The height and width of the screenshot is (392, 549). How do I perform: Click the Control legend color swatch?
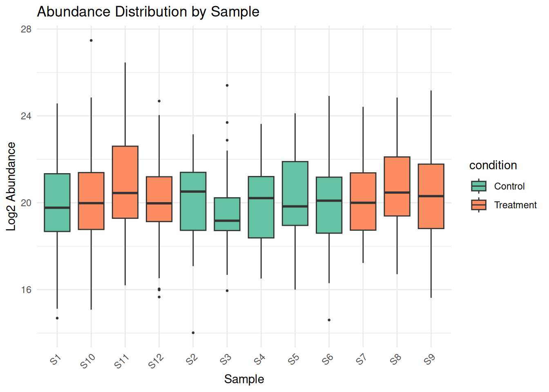pos(478,186)
